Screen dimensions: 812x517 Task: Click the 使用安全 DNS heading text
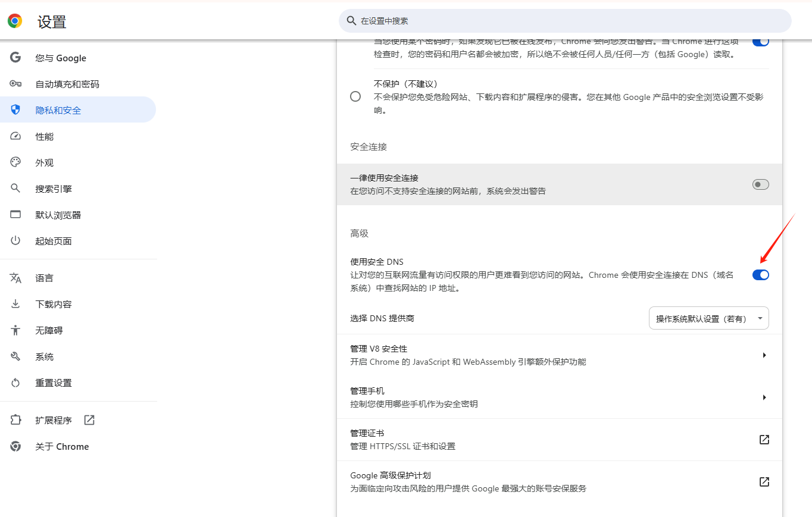pyautogui.click(x=377, y=262)
